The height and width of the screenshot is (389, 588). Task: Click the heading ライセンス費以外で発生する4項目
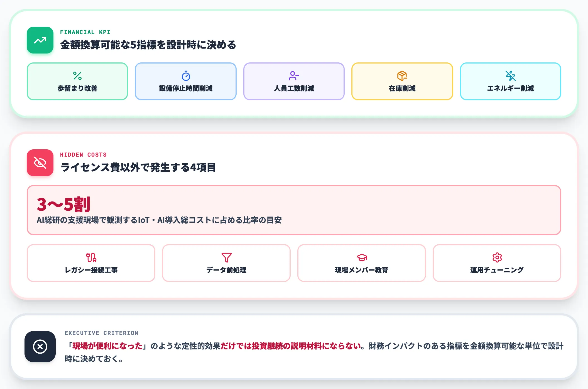[x=138, y=167]
